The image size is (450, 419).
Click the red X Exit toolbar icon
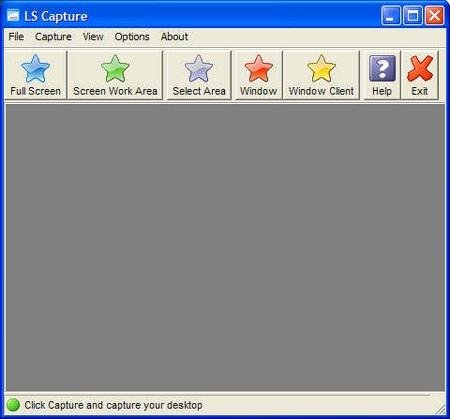click(x=420, y=69)
